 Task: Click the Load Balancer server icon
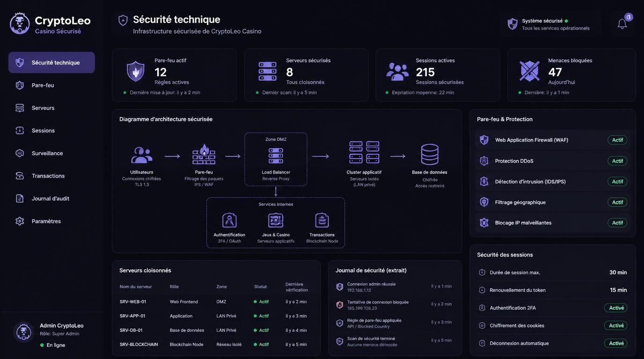tap(276, 156)
